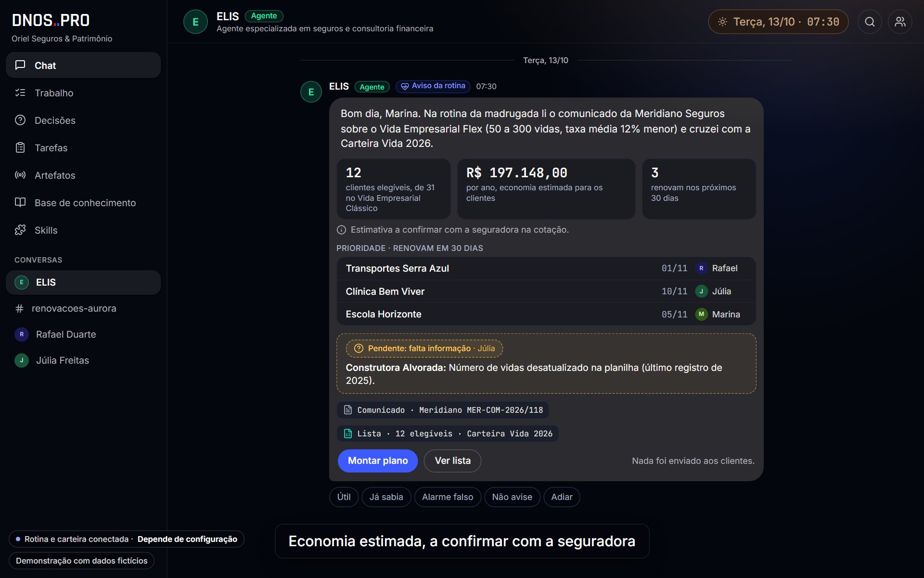Click the Pendente: falta informação badge
924x578 pixels.
point(424,348)
